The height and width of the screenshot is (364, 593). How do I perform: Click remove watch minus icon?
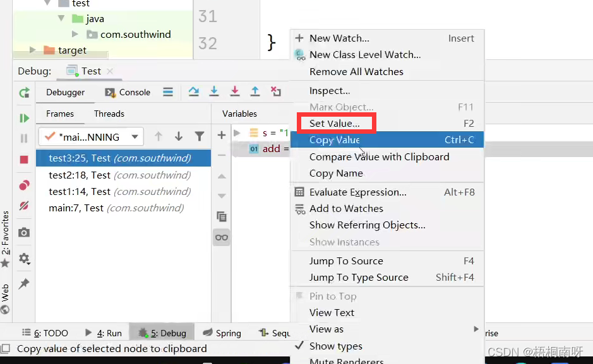pyautogui.click(x=222, y=155)
